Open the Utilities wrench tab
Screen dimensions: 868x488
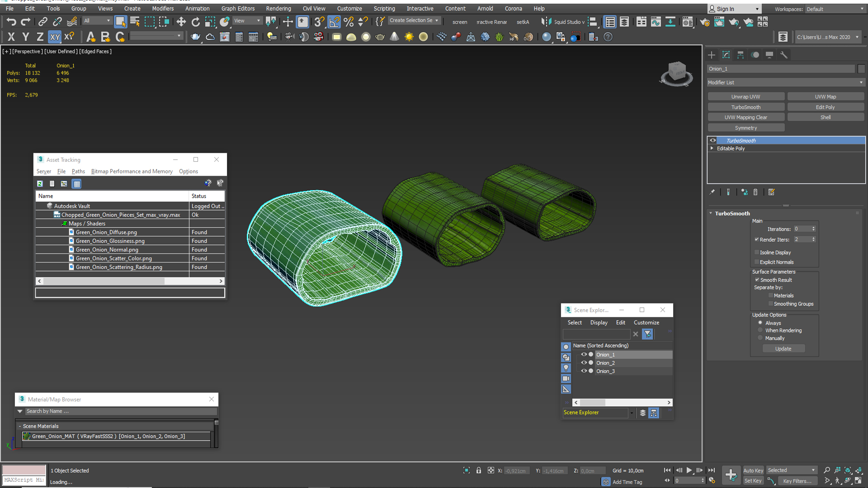[784, 55]
